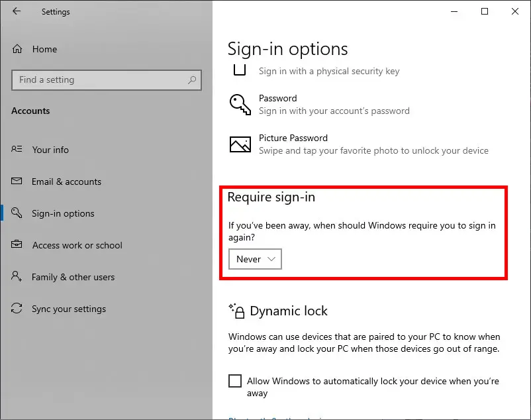Open Your info page
Screen dimensions: 531x420
tap(50, 149)
